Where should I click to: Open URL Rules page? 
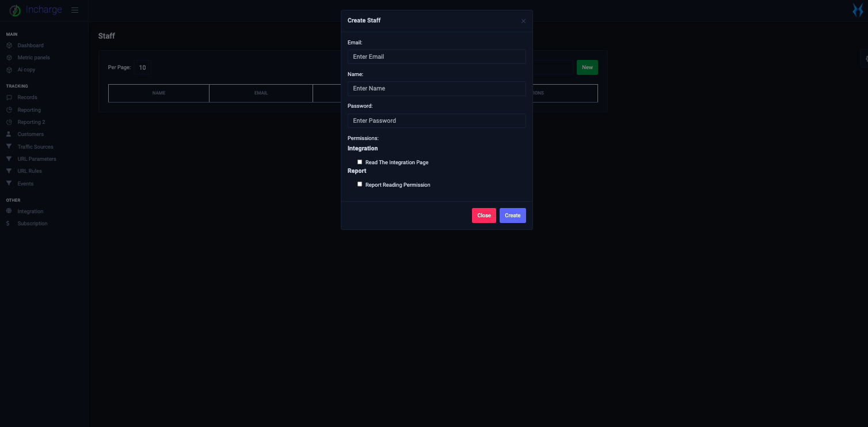[x=30, y=171]
